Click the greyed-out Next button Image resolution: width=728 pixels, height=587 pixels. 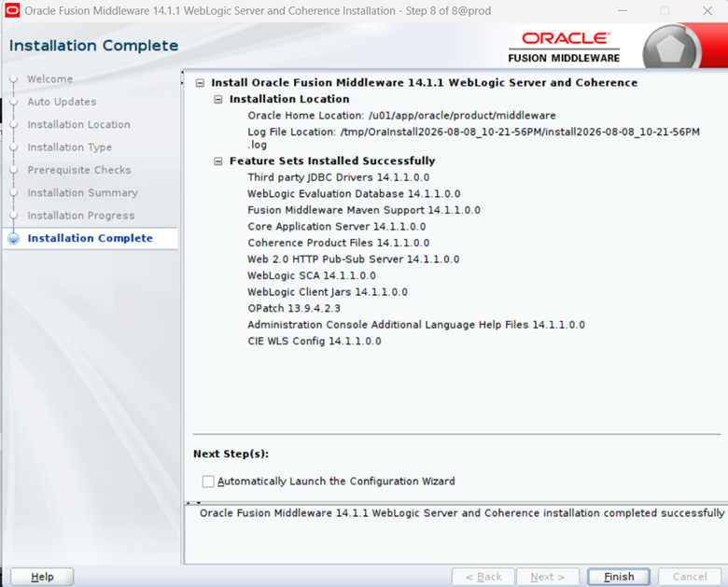pos(548,577)
